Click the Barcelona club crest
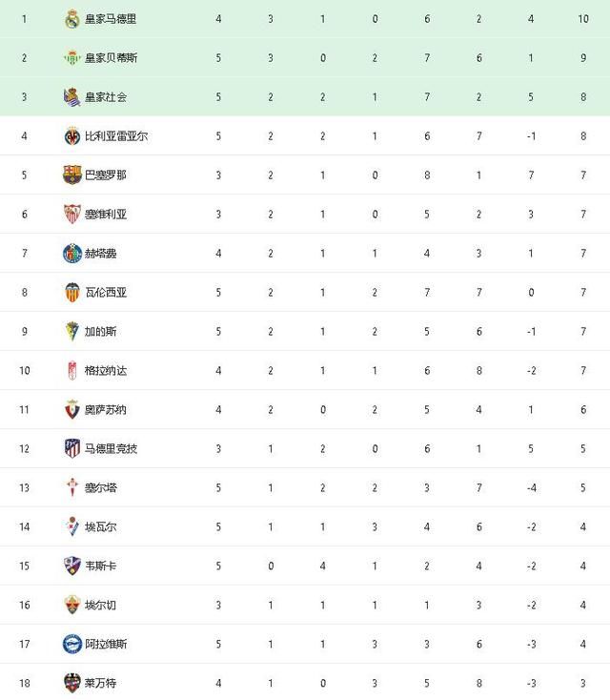The image size is (610, 700). click(x=71, y=175)
